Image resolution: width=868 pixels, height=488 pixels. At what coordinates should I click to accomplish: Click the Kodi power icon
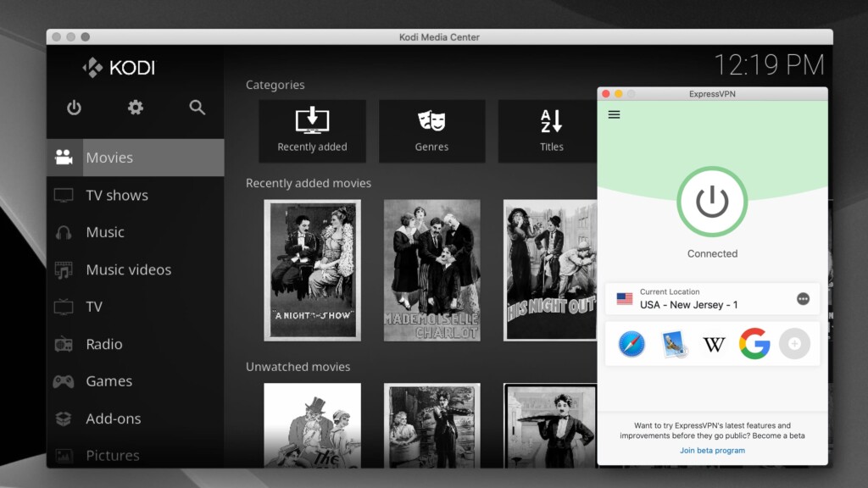coord(75,108)
